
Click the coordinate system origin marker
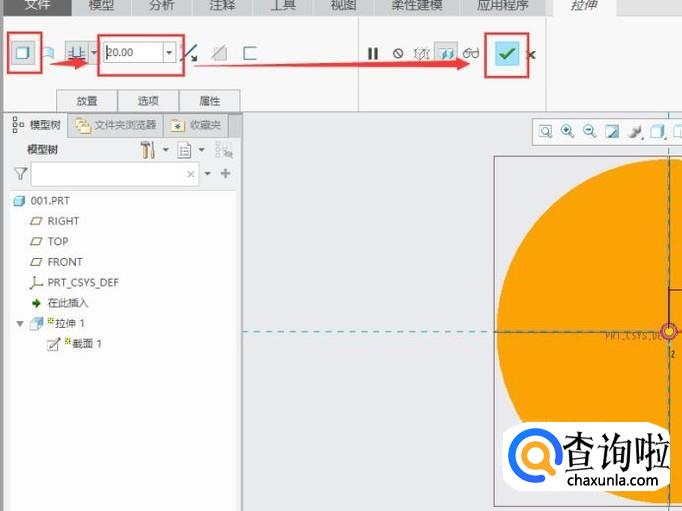tap(669, 332)
